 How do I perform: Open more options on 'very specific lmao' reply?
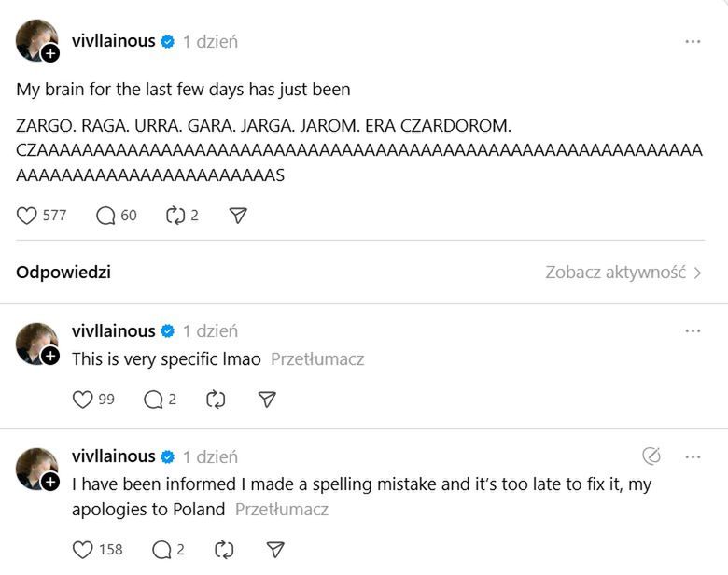[693, 330]
